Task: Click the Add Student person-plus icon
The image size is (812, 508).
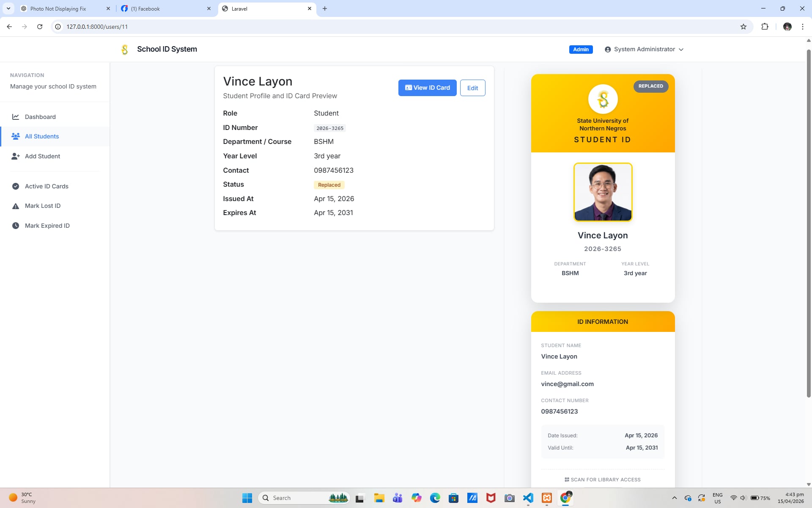Action: [x=16, y=156]
